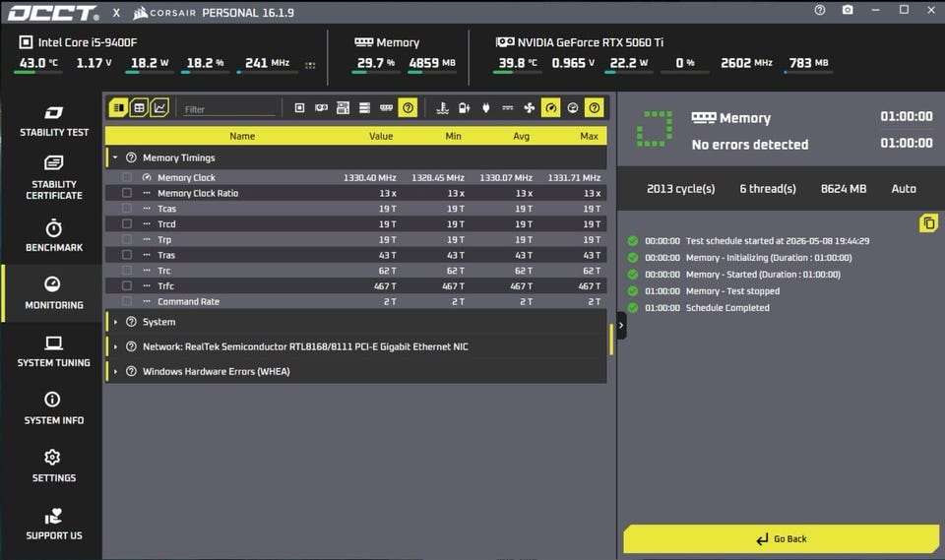
Task: Toggle the question mark filter beside the RAM icon
Action: pyautogui.click(x=408, y=108)
